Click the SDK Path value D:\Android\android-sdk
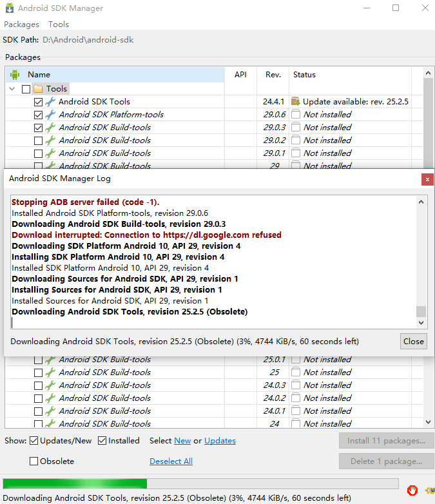This screenshot has width=435, height=504. (88, 40)
